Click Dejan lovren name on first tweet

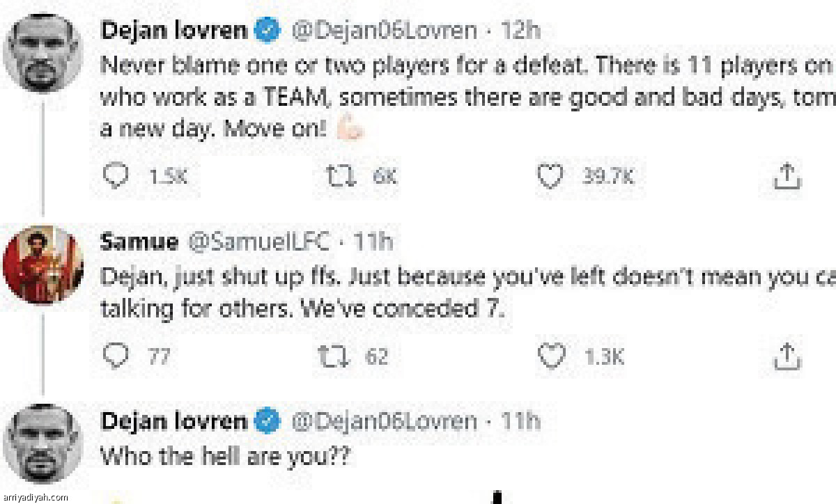[174, 30]
